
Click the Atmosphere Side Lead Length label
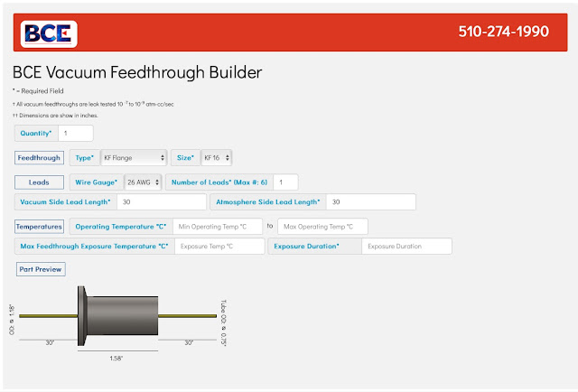(268, 202)
